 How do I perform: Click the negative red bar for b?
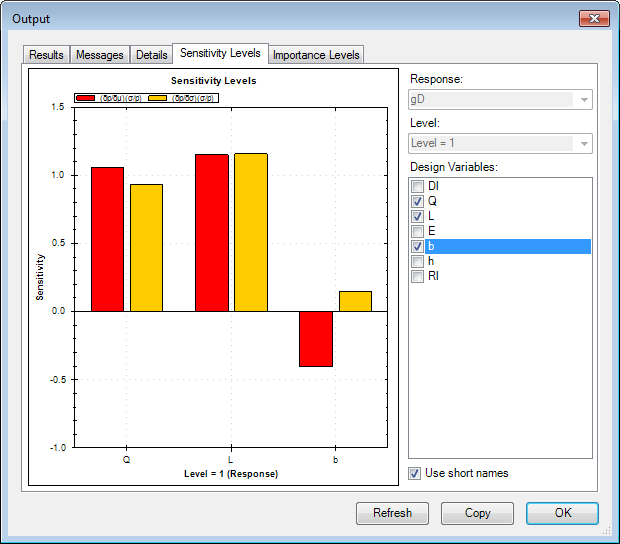click(315, 339)
